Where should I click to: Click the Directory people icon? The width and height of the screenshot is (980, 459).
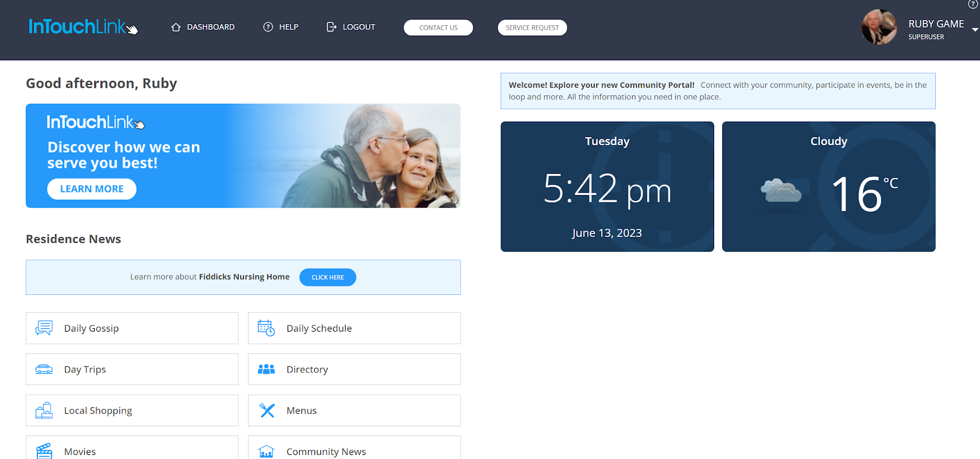point(266,369)
